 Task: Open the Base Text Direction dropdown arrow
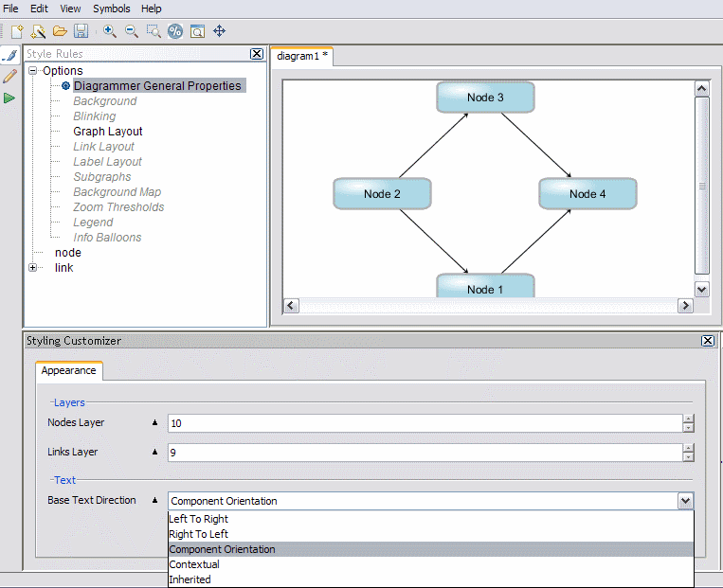pos(685,501)
